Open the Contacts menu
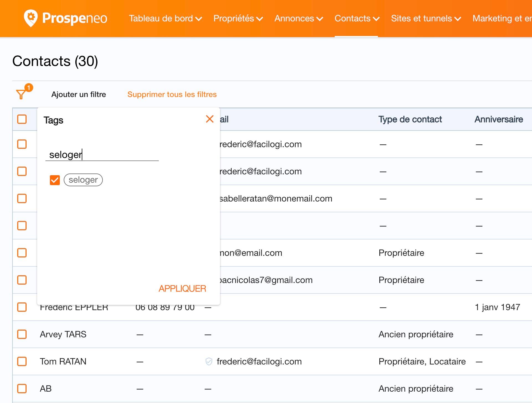The image size is (532, 403). click(x=357, y=18)
